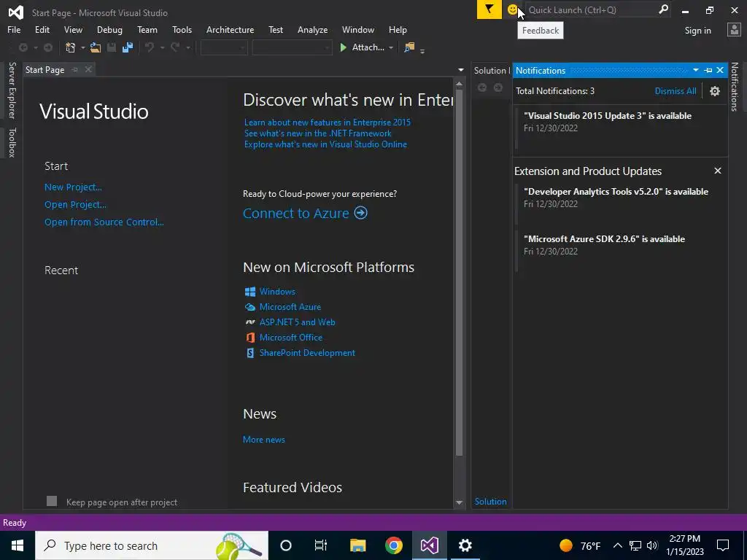This screenshot has height=560, width=747.
Task: Open the Toolbox side tab
Action: (x=12, y=142)
